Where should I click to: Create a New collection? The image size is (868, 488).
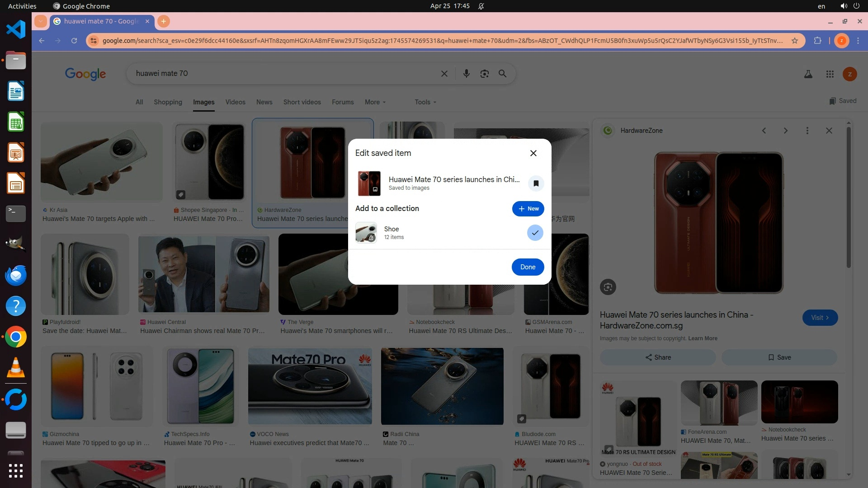[528, 209]
